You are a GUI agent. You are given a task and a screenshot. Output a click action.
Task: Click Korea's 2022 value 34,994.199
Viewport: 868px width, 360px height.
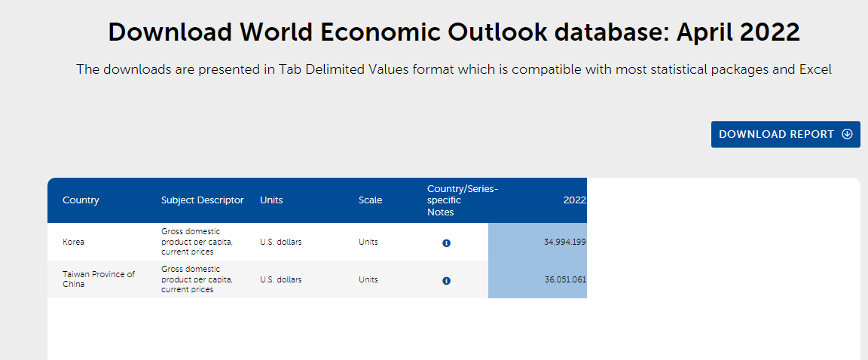(564, 243)
